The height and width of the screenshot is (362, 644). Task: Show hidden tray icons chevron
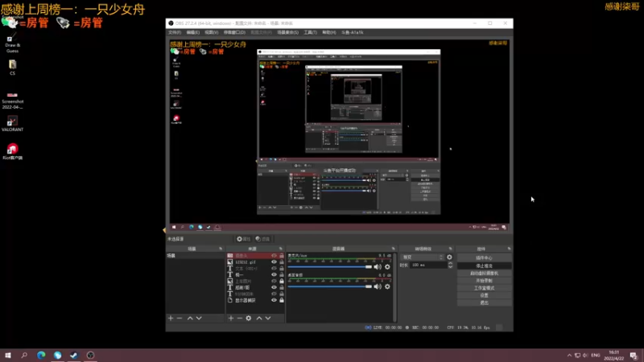pyautogui.click(x=569, y=355)
